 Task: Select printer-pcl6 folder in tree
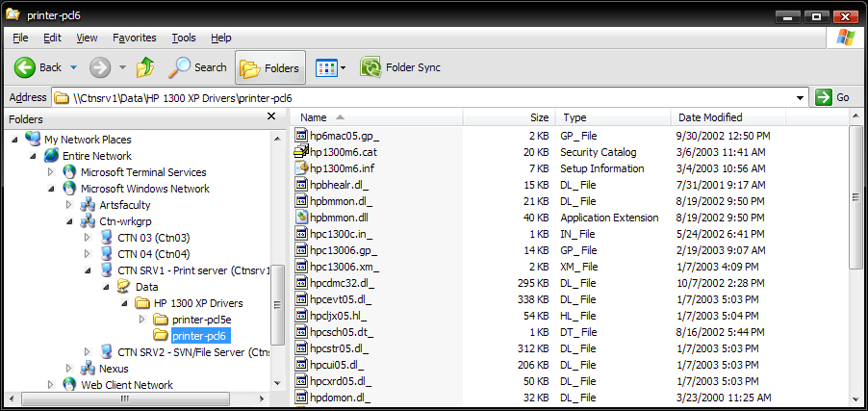200,336
